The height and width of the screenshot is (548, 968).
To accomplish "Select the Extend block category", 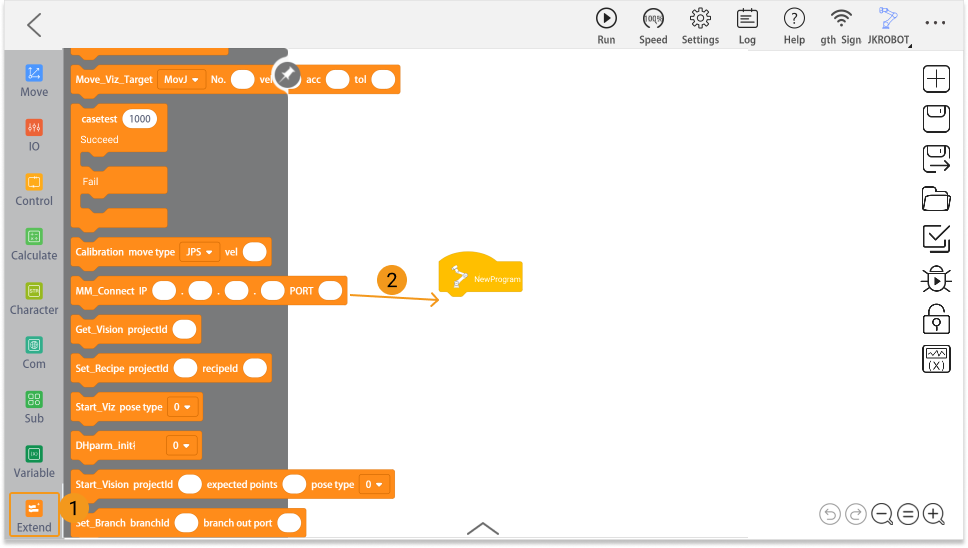I will (34, 516).
